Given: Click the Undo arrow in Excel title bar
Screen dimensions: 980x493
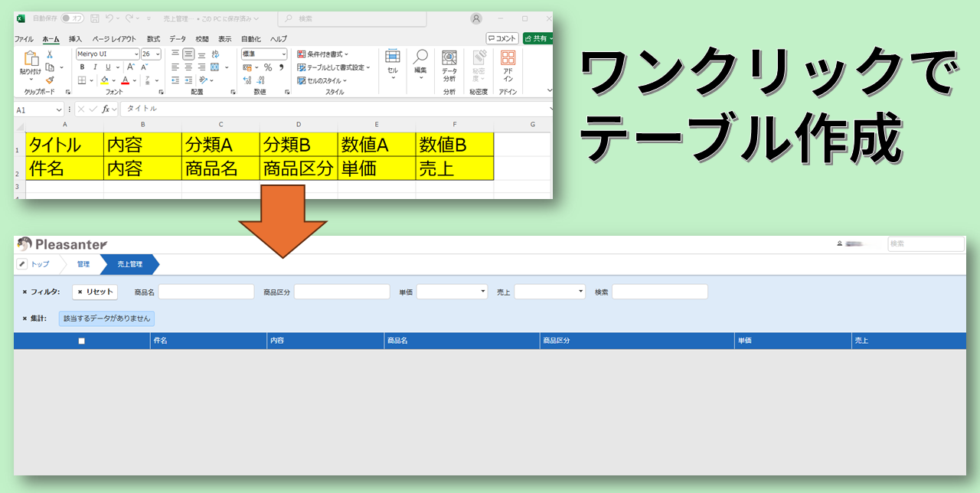Looking at the screenshot, I should click(109, 18).
